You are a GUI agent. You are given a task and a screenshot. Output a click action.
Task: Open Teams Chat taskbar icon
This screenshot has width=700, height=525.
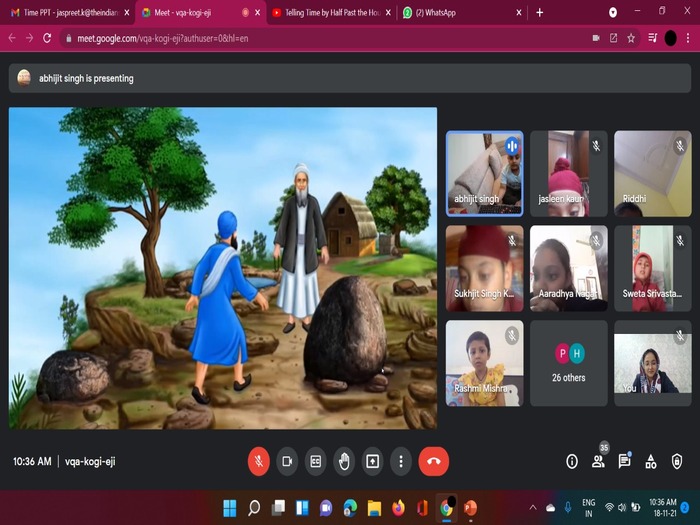[x=326, y=508]
